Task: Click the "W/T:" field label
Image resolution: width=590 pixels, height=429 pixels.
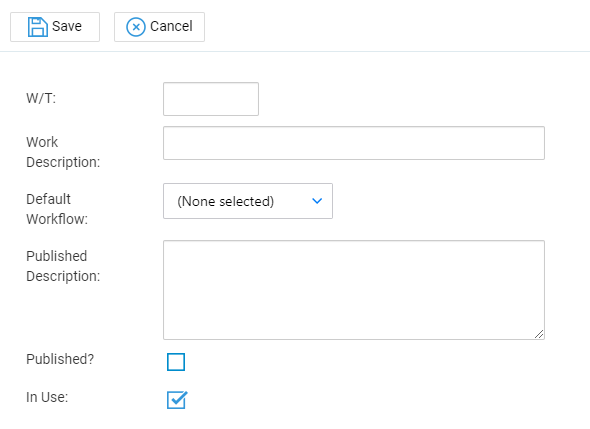Action: 41,98
